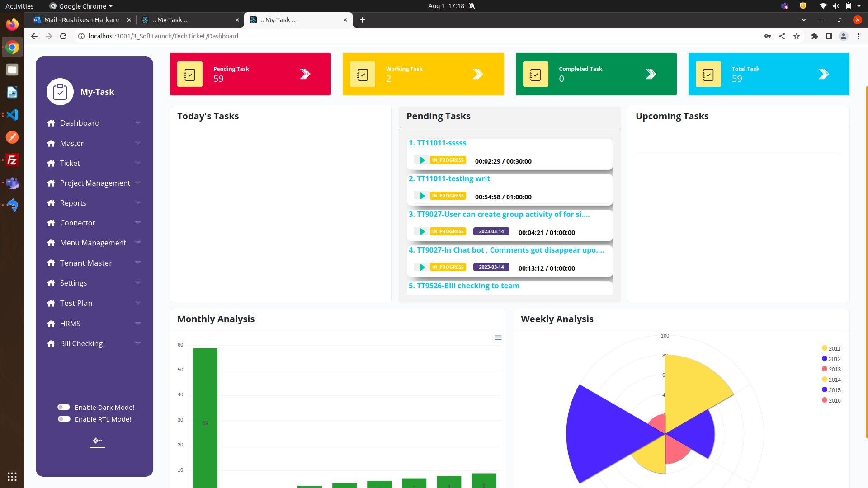
Task: Expand the Bill Checking menu arrow
Action: (x=138, y=343)
